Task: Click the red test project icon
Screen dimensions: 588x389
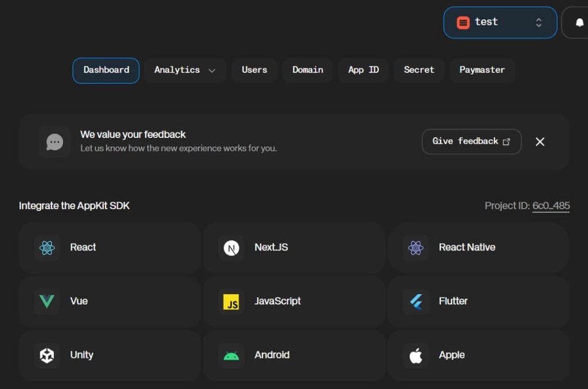Action: click(463, 23)
